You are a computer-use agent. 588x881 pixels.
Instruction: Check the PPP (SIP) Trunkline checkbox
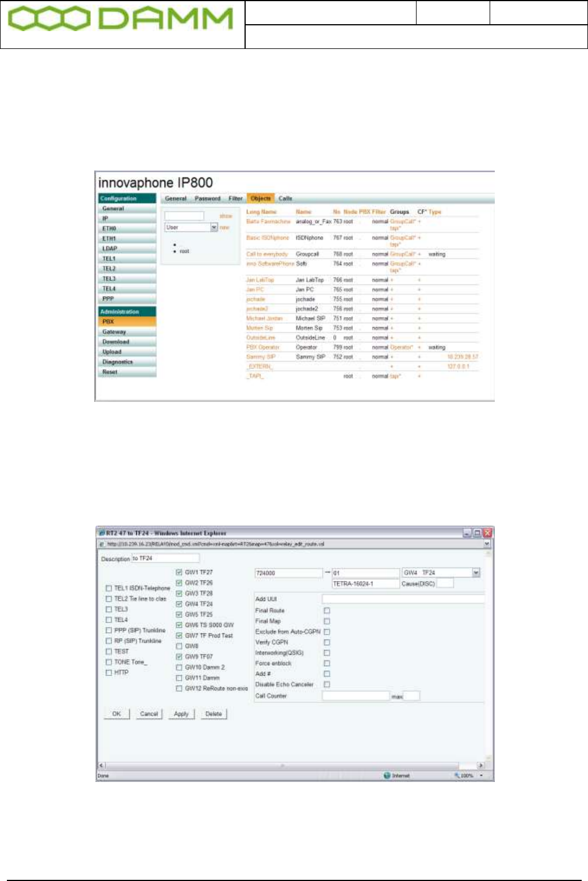coord(109,631)
